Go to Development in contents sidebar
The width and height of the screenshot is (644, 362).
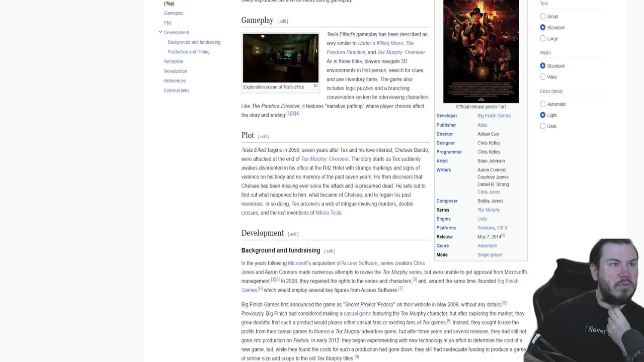coord(177,33)
